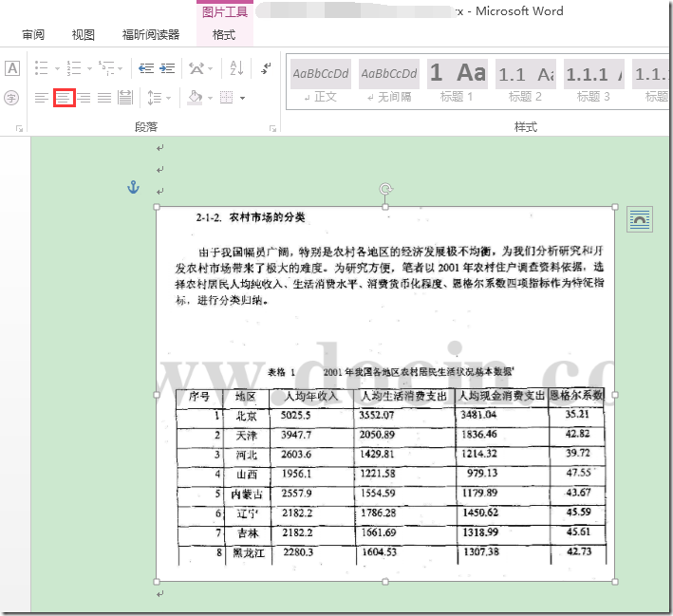Click the borders icon
The height and width of the screenshot is (616, 673).
[x=227, y=98]
